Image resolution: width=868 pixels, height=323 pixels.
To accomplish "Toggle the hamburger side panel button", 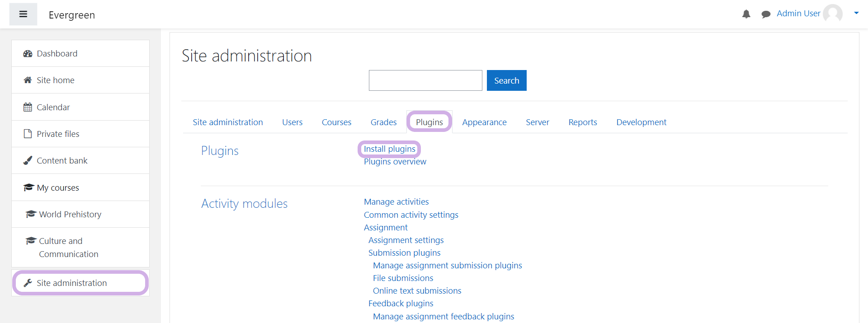I will [23, 14].
